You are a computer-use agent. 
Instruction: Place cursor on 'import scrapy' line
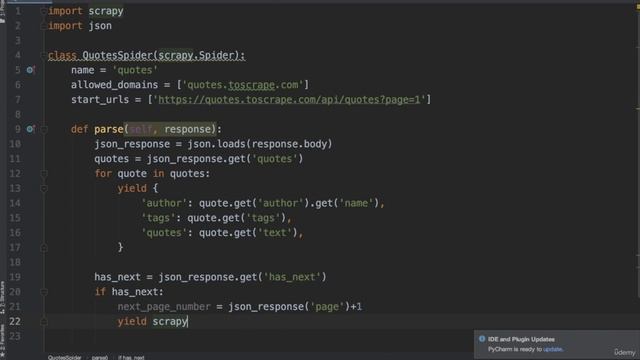point(86,11)
